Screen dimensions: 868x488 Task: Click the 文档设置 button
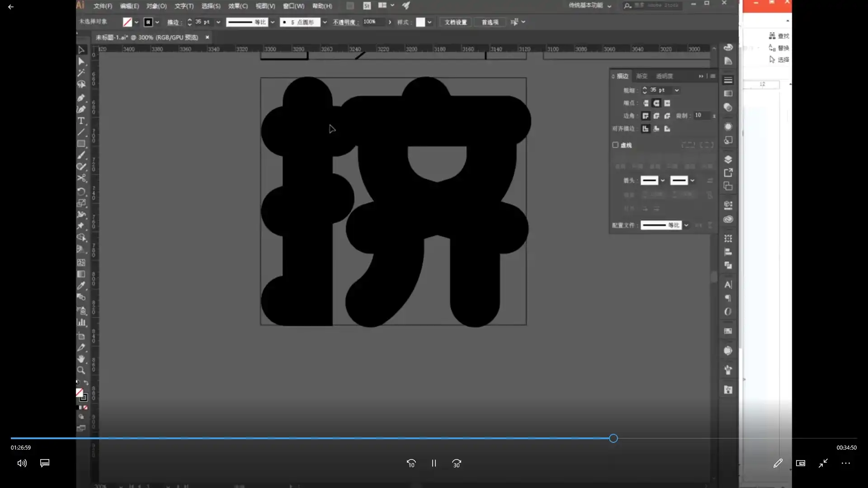coord(455,22)
